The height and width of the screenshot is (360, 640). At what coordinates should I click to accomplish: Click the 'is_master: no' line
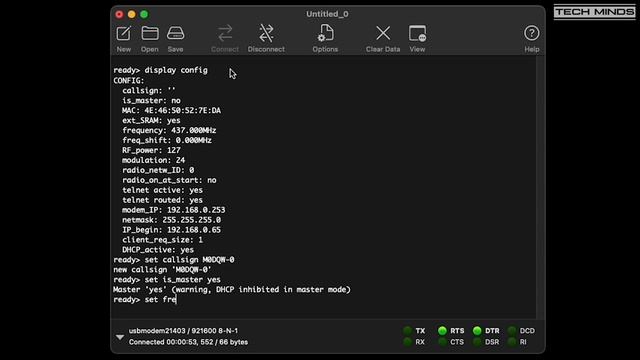(x=151, y=100)
